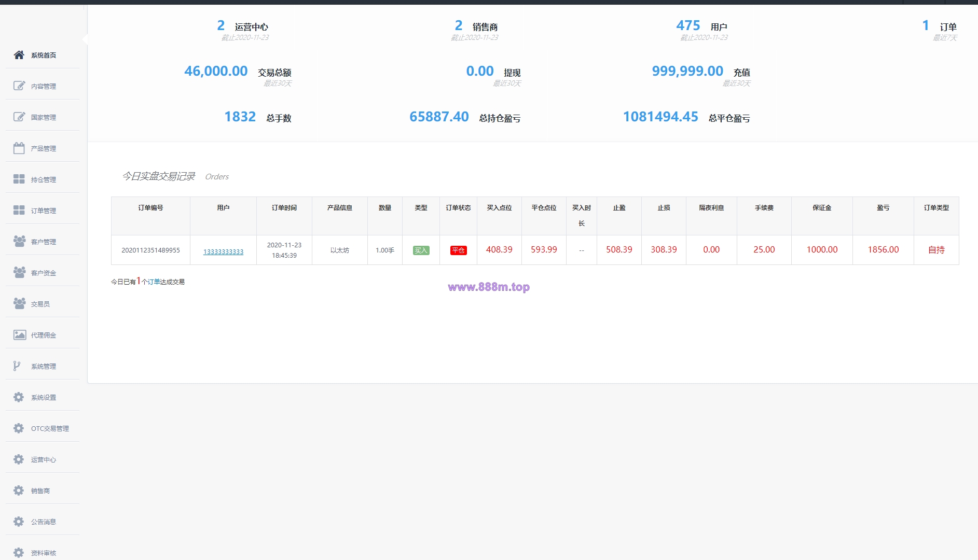This screenshot has width=978, height=560.
Task: Click the edit icon beside 内容管理
Action: click(19, 86)
